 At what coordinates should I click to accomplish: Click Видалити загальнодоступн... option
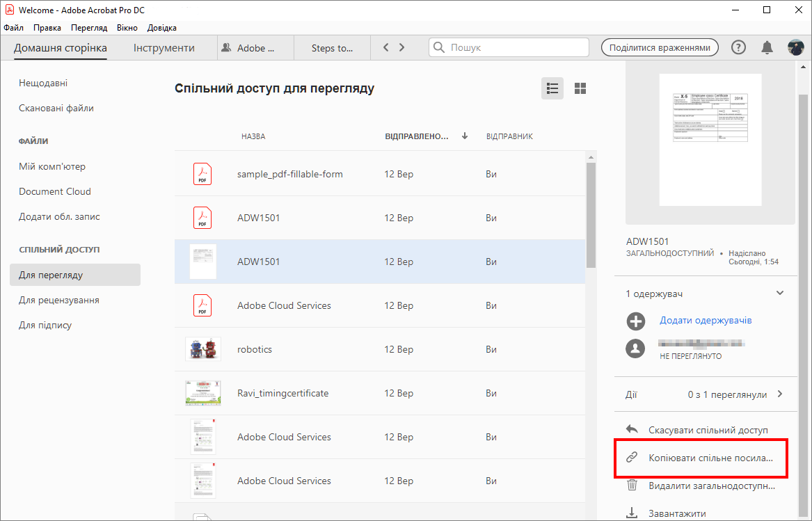(712, 486)
